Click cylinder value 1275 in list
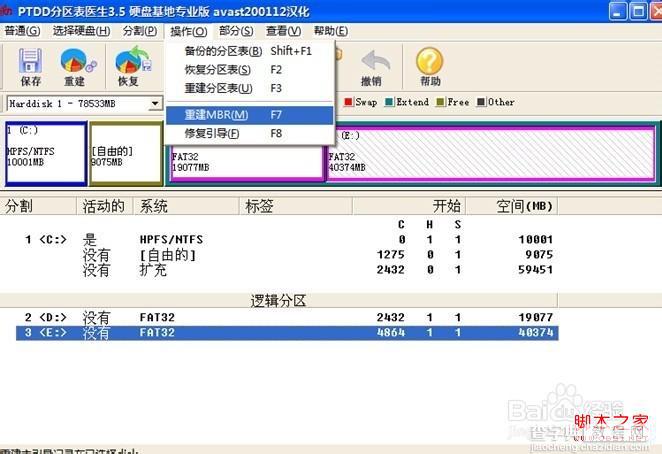Image resolution: width=662 pixels, height=454 pixels. pos(391,255)
